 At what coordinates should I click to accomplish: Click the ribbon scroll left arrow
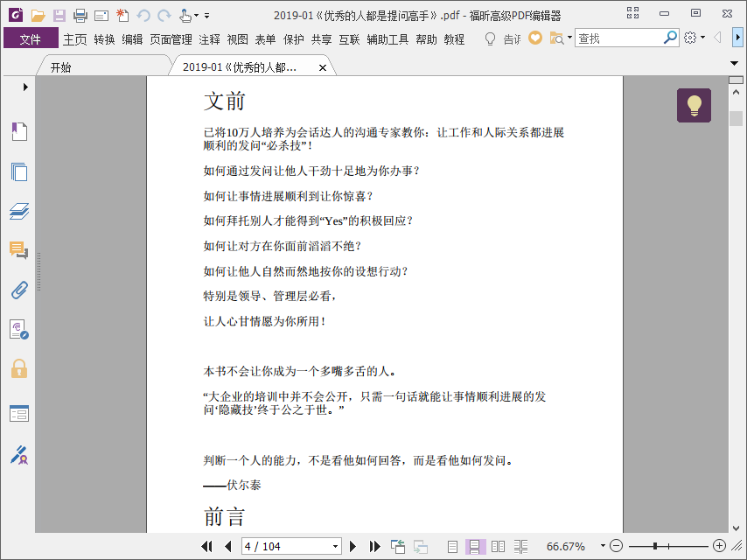717,37
